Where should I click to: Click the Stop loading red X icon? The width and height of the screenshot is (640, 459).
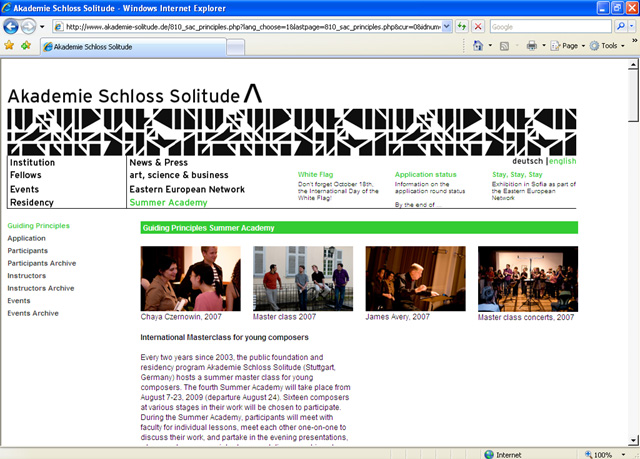click(478, 26)
